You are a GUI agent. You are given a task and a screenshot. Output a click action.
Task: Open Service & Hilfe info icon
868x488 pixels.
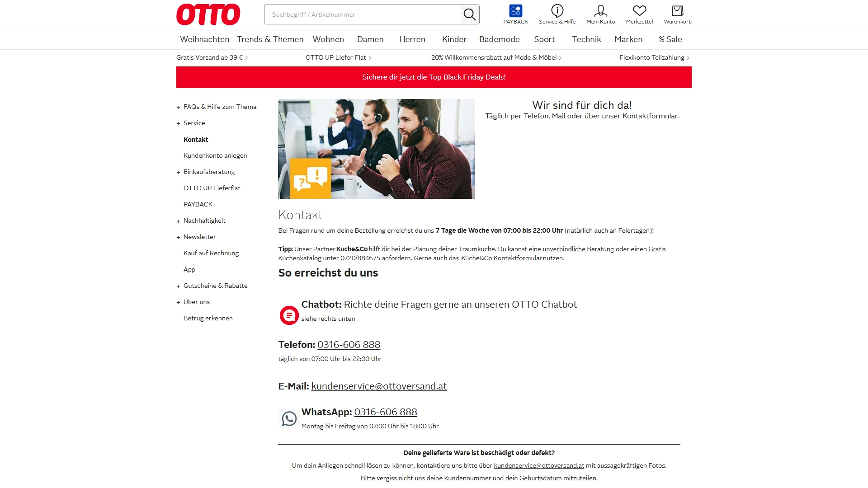[x=557, y=14]
